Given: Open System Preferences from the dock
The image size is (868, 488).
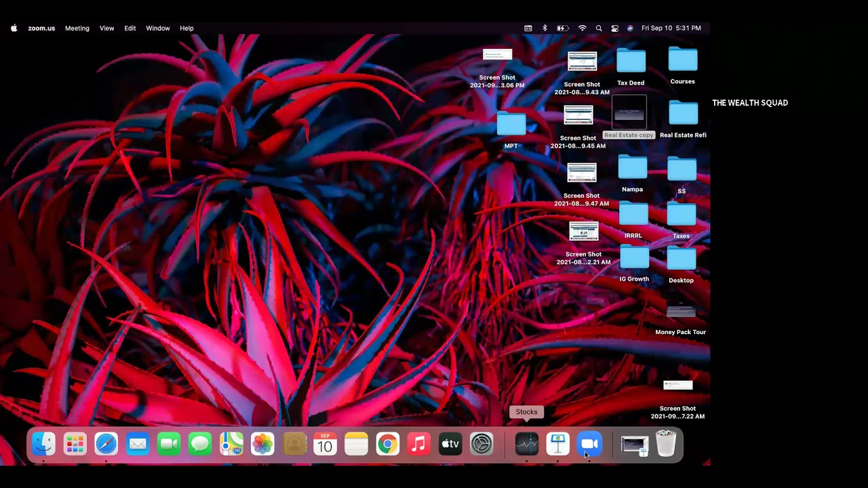Looking at the screenshot, I should [481, 445].
